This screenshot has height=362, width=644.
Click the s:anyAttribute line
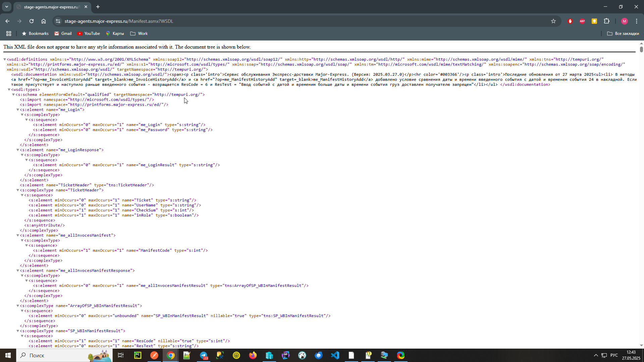(45, 225)
